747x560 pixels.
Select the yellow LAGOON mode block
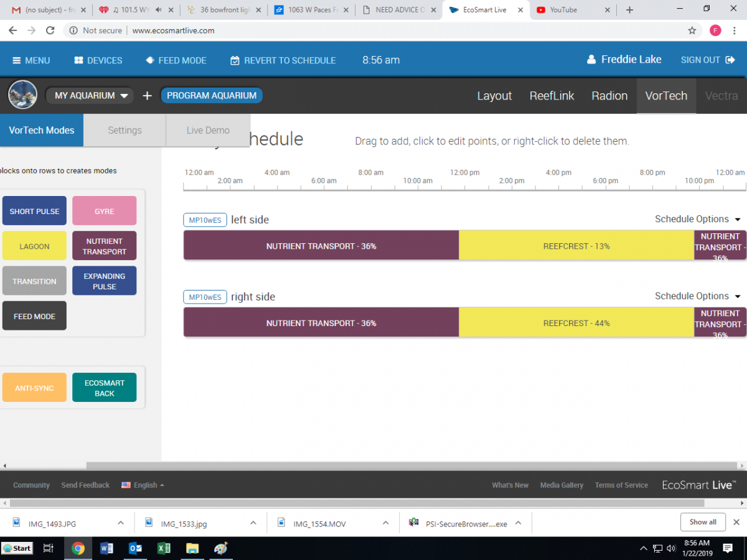coord(34,246)
